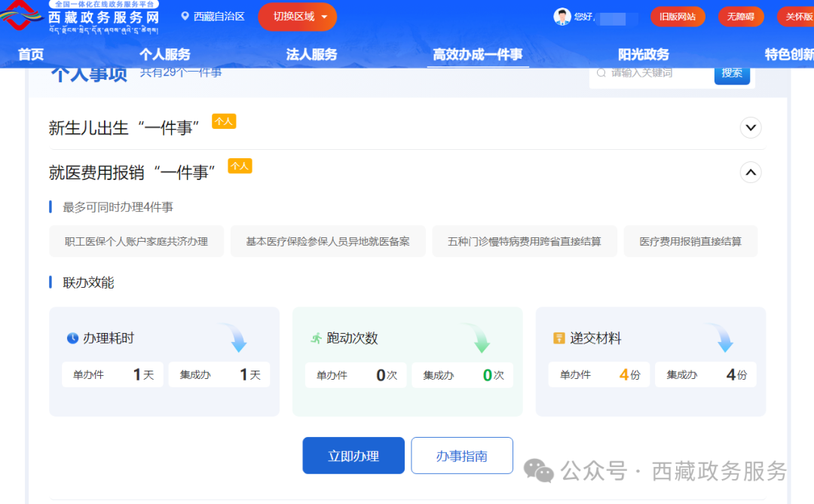Collapse the 就医费用报销 "一件事" section
This screenshot has height=504, width=814.
click(x=750, y=173)
